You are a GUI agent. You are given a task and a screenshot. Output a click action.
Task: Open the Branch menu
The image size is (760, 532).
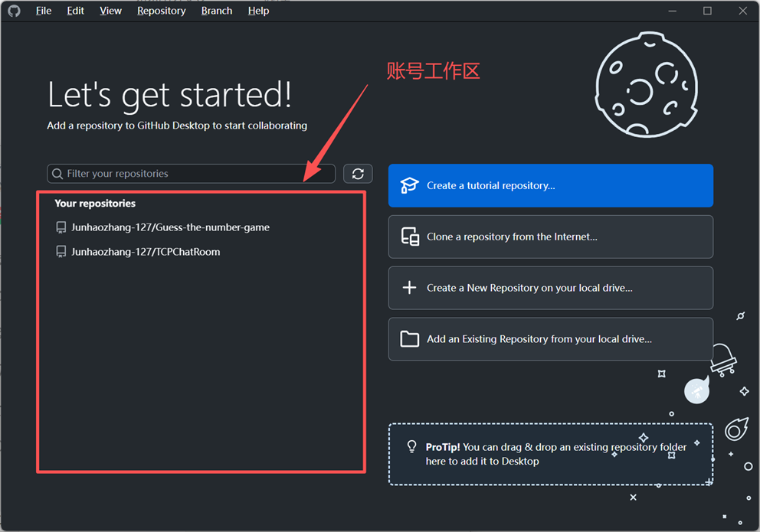[217, 11]
